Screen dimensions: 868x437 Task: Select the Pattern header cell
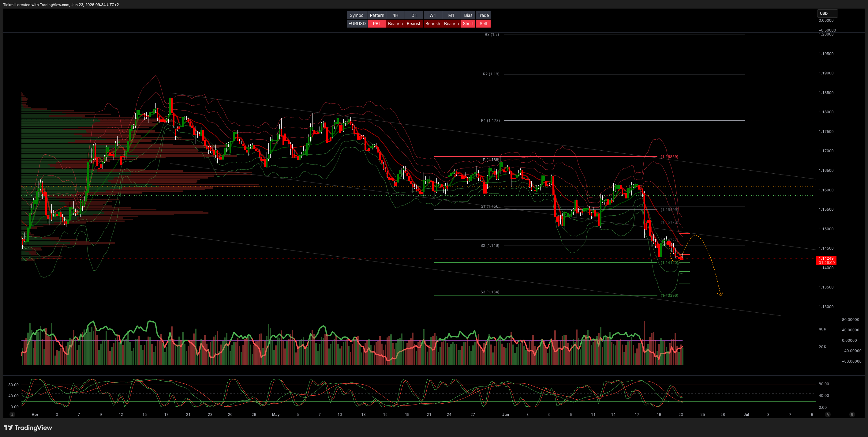tap(377, 15)
